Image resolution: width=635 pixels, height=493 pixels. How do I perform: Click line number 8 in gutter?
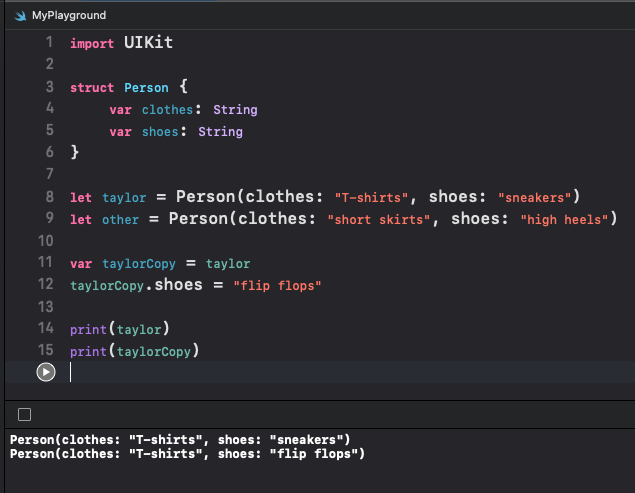point(49,197)
